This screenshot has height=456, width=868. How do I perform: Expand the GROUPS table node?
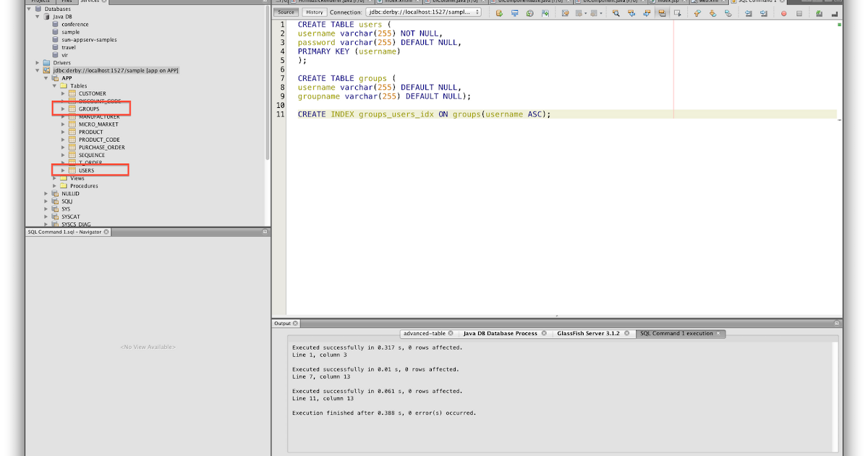(63, 109)
